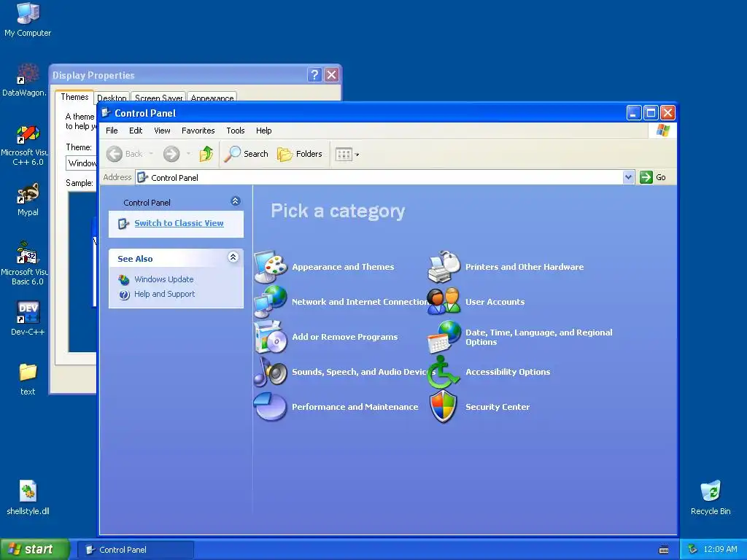Click the Control Panel taskbar button
The width and height of the screenshot is (747, 560).
coord(135,550)
